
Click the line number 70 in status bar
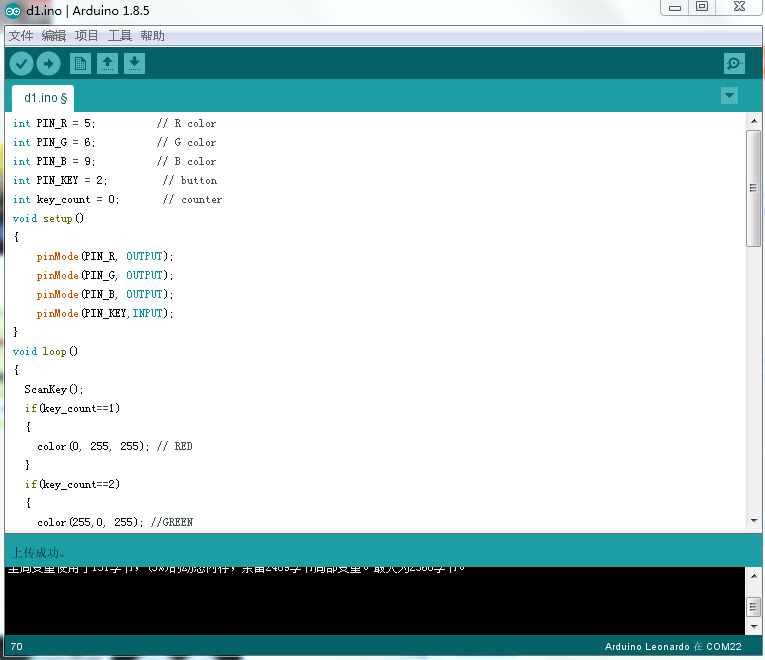(17, 647)
